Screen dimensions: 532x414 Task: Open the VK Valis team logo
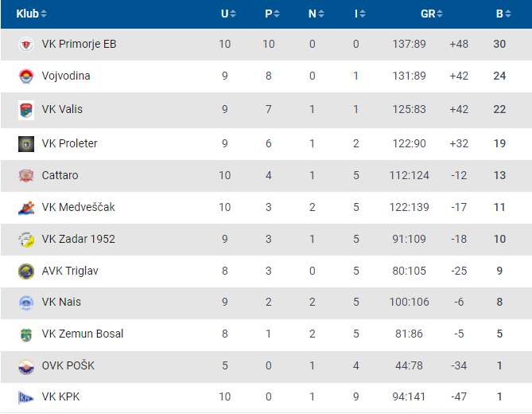click(25, 110)
